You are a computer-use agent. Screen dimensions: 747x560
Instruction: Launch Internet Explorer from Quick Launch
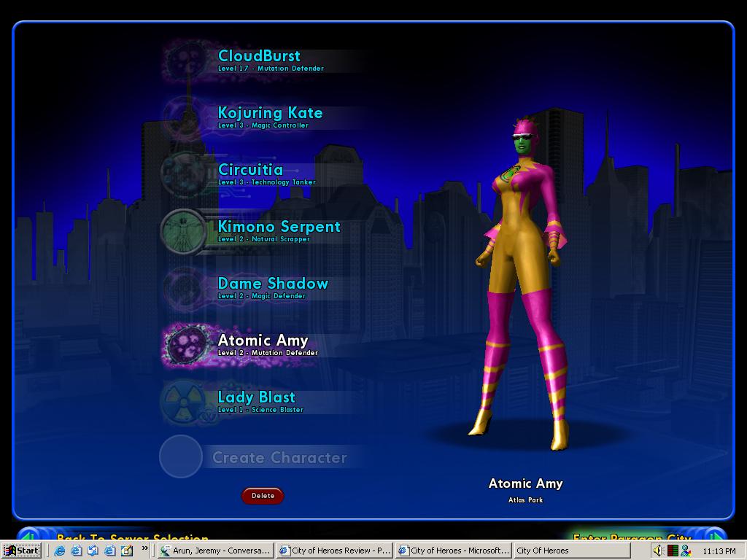[60, 551]
